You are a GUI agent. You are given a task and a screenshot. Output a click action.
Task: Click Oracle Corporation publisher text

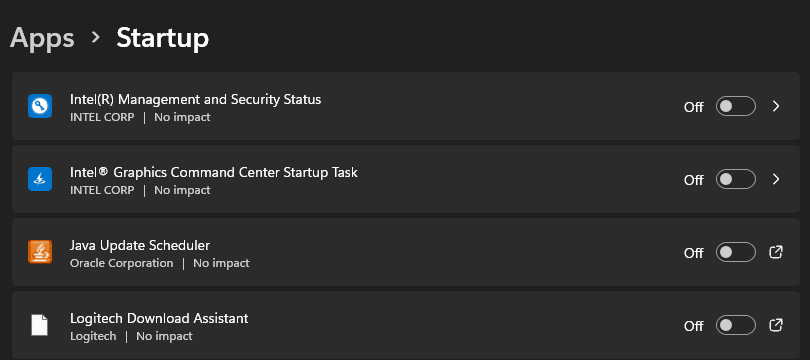pos(122,263)
